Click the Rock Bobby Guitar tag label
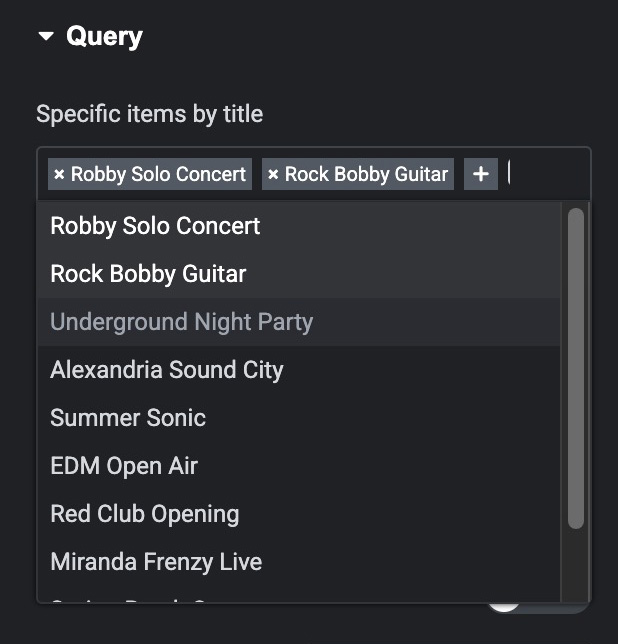The width and height of the screenshot is (618, 644). (x=366, y=175)
